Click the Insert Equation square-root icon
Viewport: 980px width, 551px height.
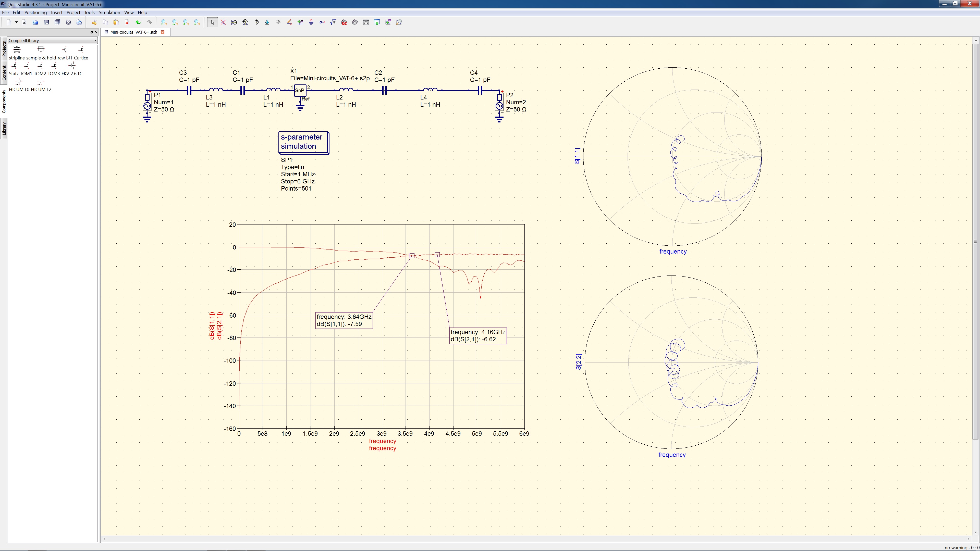coord(333,22)
